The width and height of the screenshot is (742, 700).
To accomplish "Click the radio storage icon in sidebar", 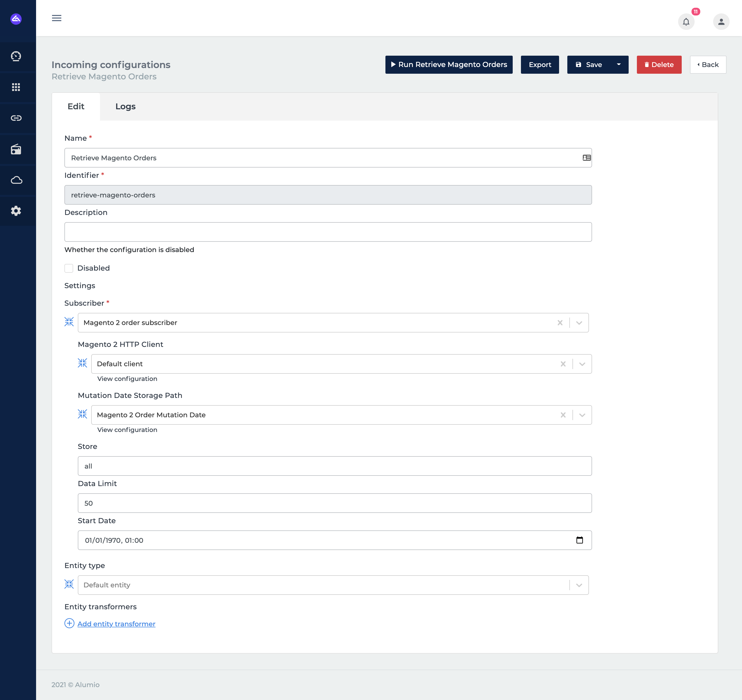I will 16,149.
